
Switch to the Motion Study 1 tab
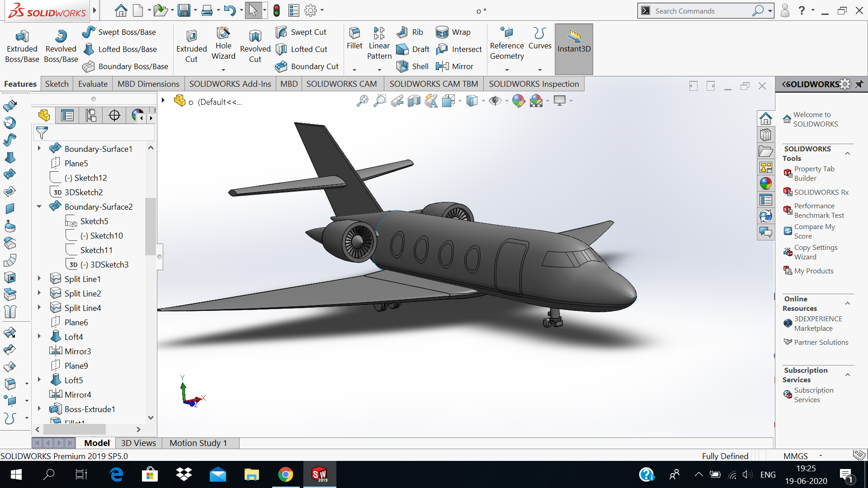click(x=198, y=443)
